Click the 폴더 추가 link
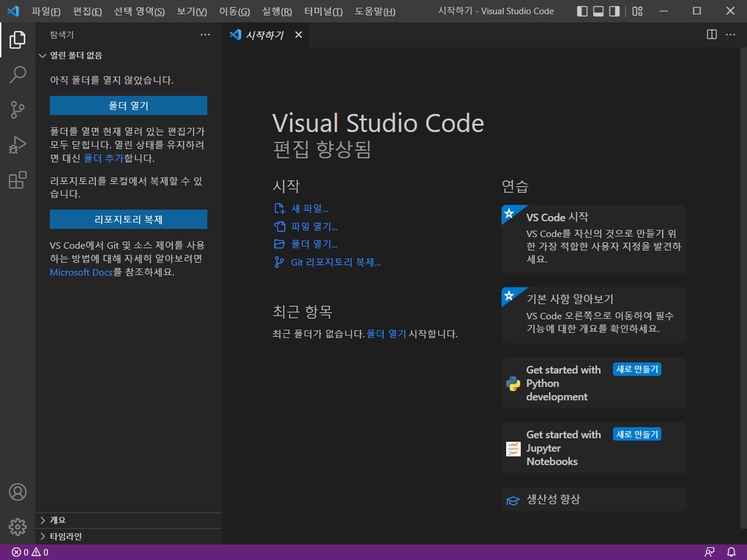The image size is (747, 560). [x=103, y=158]
